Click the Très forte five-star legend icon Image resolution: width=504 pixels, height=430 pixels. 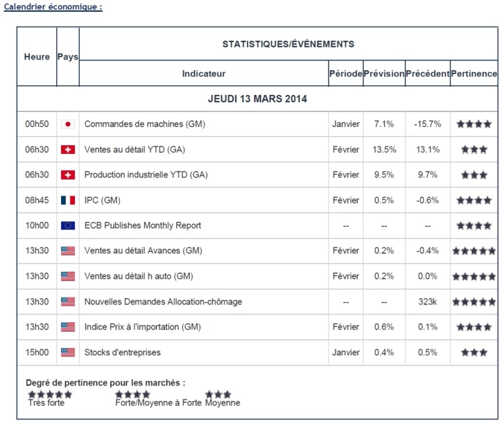(50, 394)
